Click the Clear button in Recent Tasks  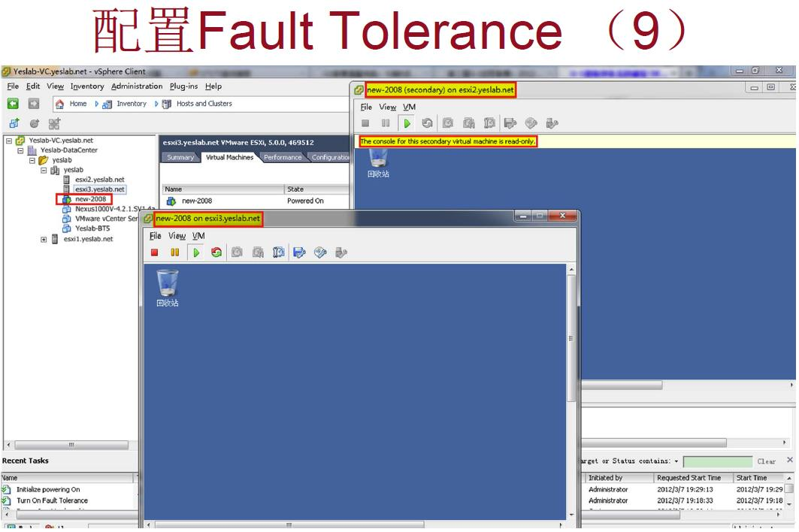[x=766, y=461]
